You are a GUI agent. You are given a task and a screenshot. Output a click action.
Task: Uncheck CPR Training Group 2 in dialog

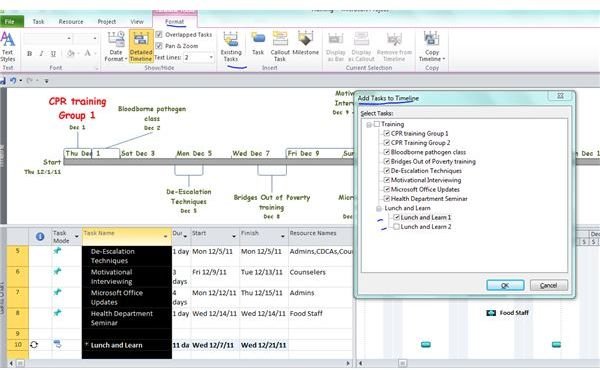387,143
